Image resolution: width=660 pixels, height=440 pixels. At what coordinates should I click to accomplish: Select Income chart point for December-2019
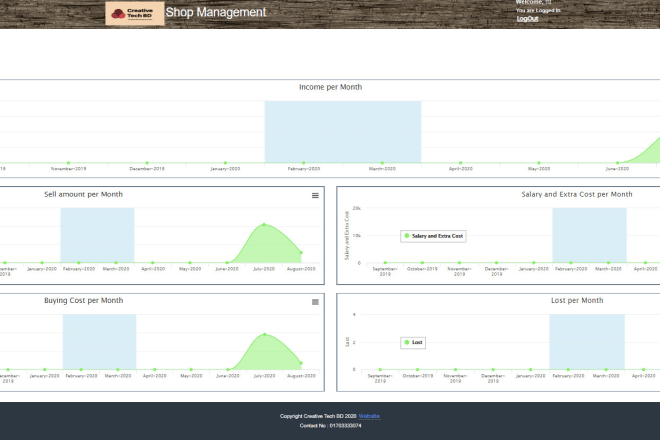pos(147,163)
